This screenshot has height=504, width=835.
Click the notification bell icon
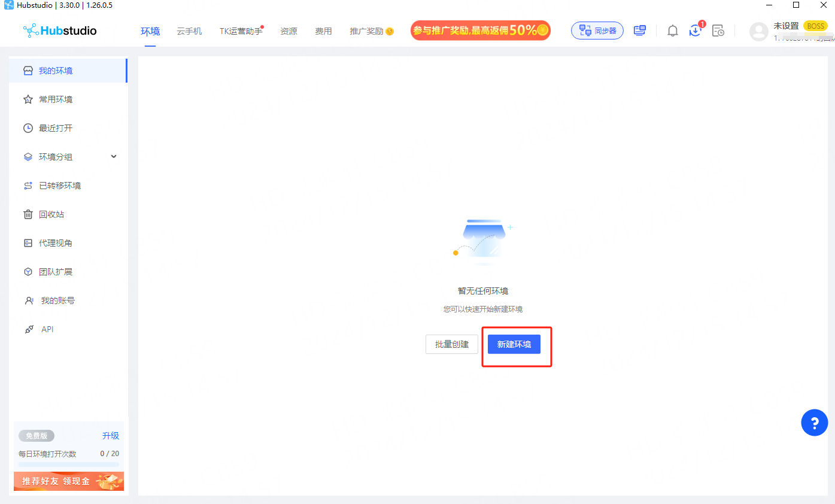click(x=673, y=31)
